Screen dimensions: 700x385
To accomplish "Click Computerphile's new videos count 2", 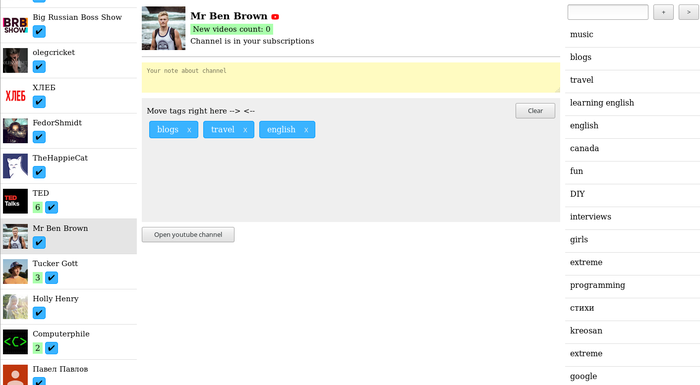I will pos(38,348).
